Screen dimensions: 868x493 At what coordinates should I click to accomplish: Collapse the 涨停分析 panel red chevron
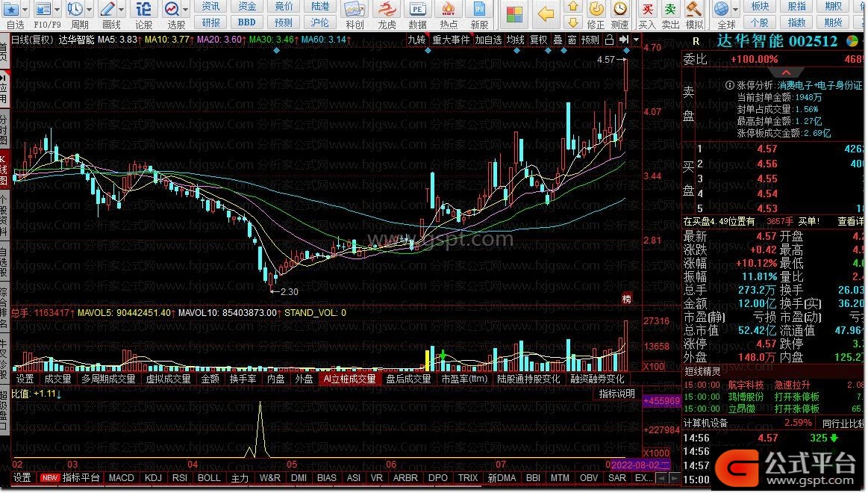pyautogui.click(x=786, y=72)
